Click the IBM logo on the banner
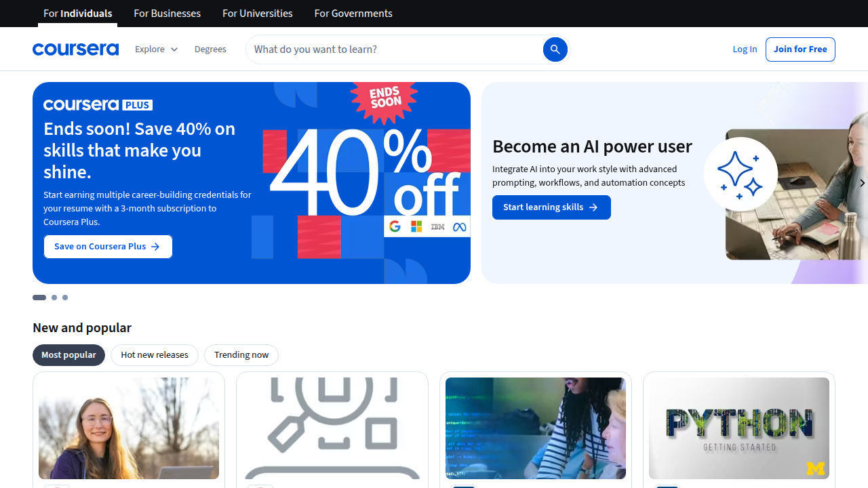Viewport: 868px width, 488px height. [438, 226]
